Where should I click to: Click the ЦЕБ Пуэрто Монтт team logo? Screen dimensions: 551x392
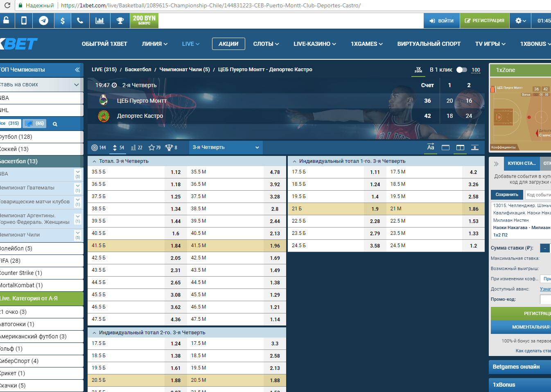(x=104, y=100)
